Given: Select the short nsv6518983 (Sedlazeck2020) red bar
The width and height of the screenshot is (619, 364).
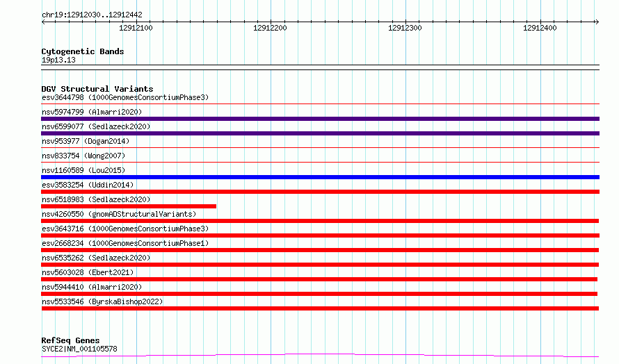Looking at the screenshot, I should [x=129, y=206].
